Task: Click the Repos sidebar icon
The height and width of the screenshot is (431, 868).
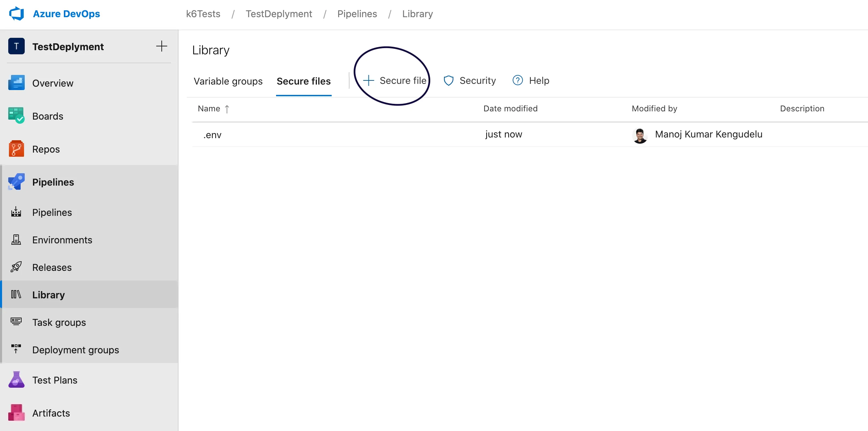Action: point(16,149)
